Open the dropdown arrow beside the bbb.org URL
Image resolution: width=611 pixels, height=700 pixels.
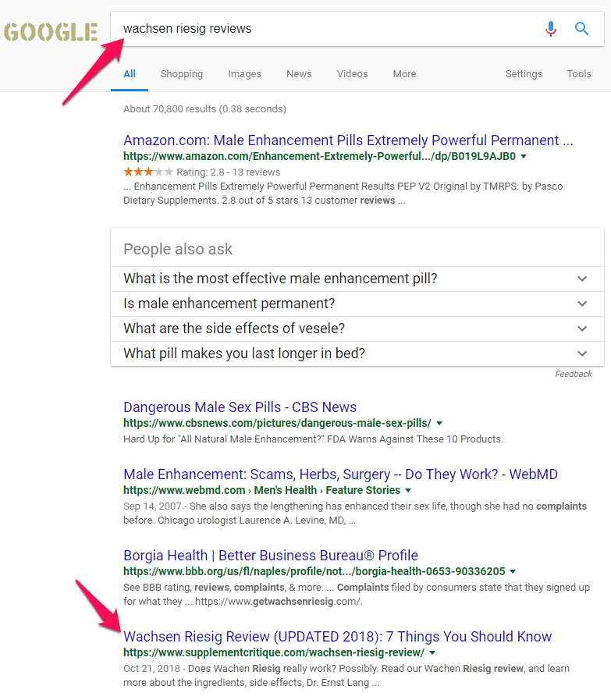[x=513, y=571]
